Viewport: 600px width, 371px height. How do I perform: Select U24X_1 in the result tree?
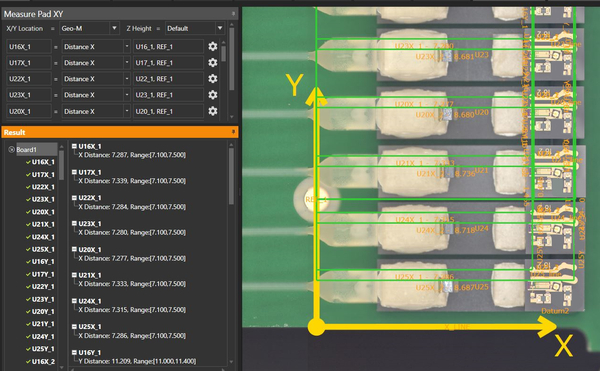[43, 237]
